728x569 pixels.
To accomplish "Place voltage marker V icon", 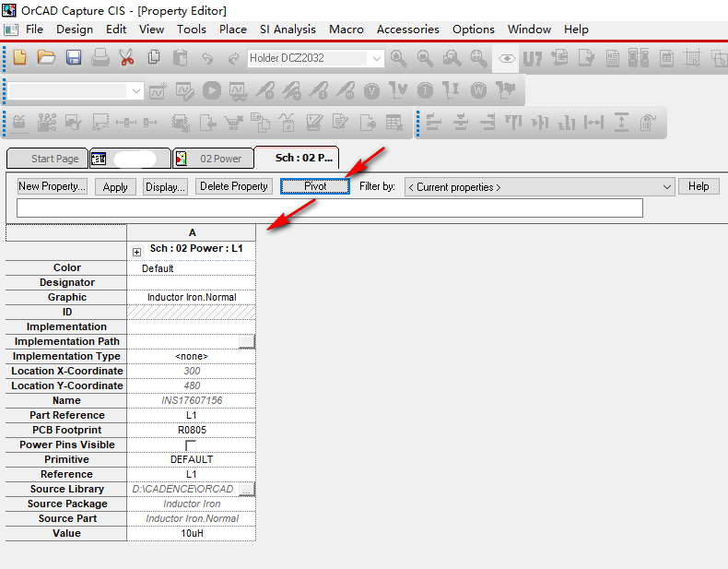I will [372, 90].
